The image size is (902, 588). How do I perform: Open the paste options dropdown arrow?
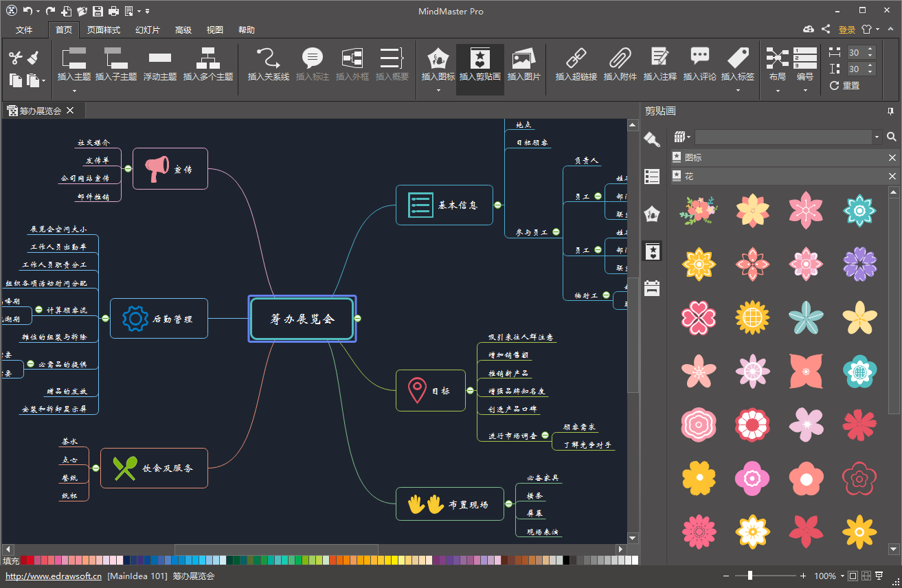tap(44, 81)
